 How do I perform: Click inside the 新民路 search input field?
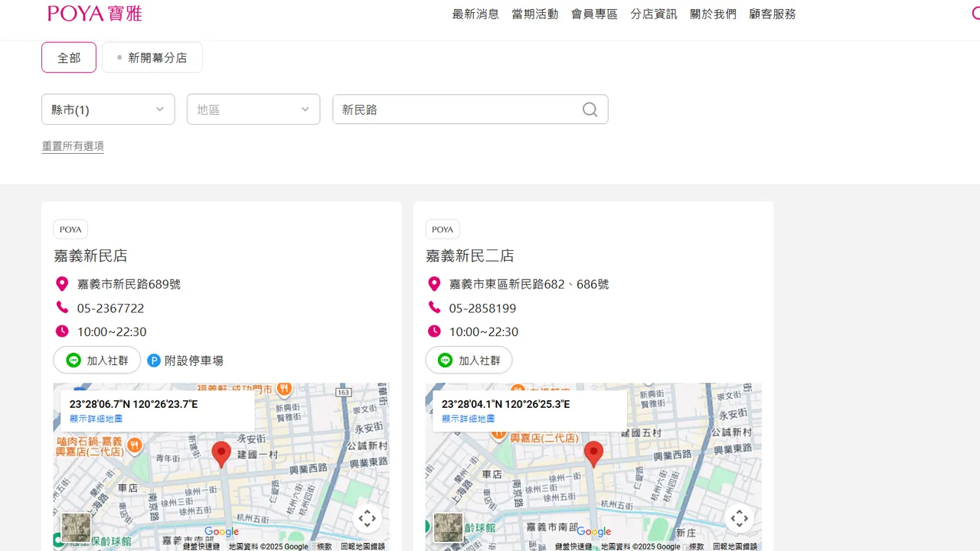coord(459,109)
